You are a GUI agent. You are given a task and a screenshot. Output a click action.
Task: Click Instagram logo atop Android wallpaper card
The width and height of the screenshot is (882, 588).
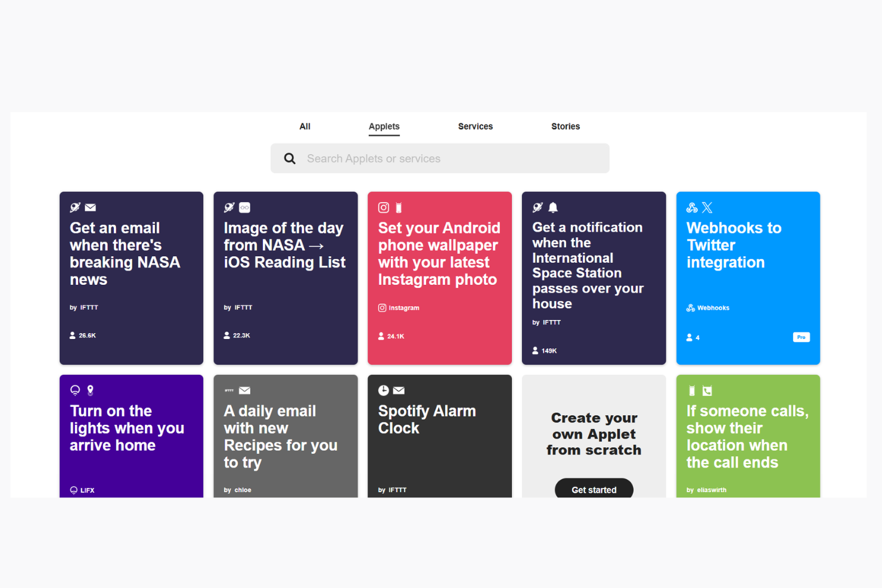(384, 207)
